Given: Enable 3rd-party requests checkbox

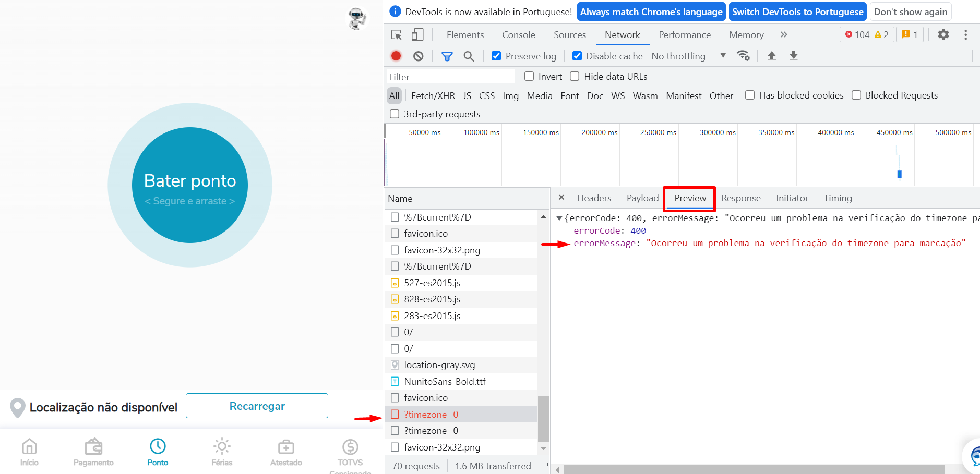Looking at the screenshot, I should pyautogui.click(x=395, y=114).
